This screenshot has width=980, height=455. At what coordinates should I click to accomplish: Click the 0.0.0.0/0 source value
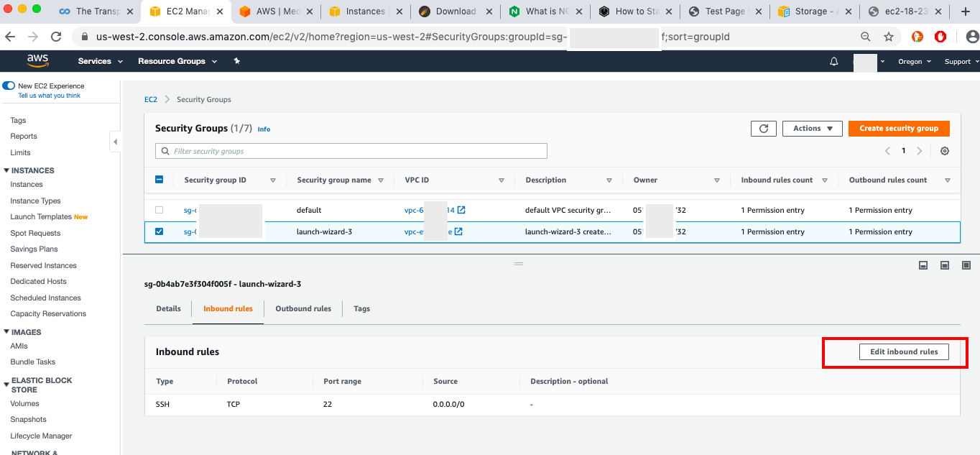pyautogui.click(x=449, y=405)
